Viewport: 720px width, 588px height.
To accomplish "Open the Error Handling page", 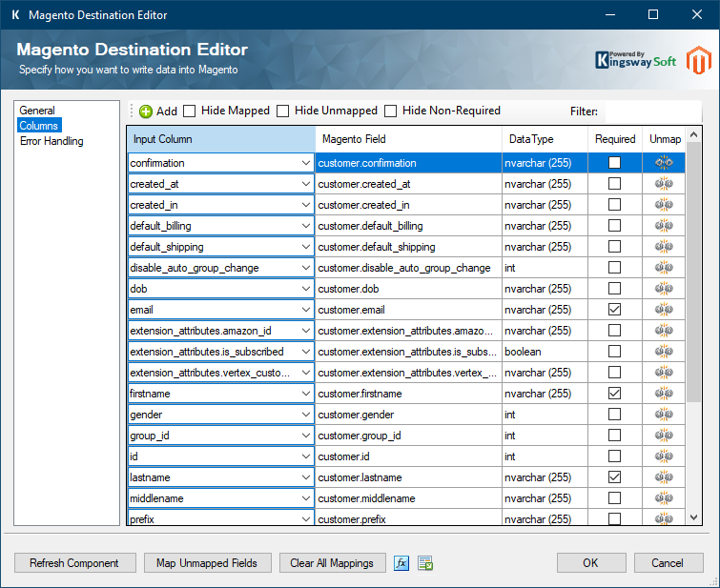I will [x=51, y=141].
